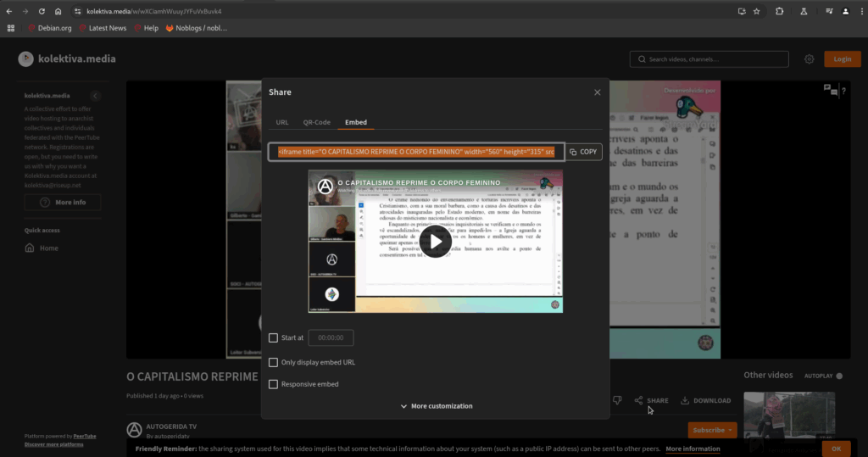Enable Responsive embed option
Screen dimensions: 868x457
(x=274, y=384)
